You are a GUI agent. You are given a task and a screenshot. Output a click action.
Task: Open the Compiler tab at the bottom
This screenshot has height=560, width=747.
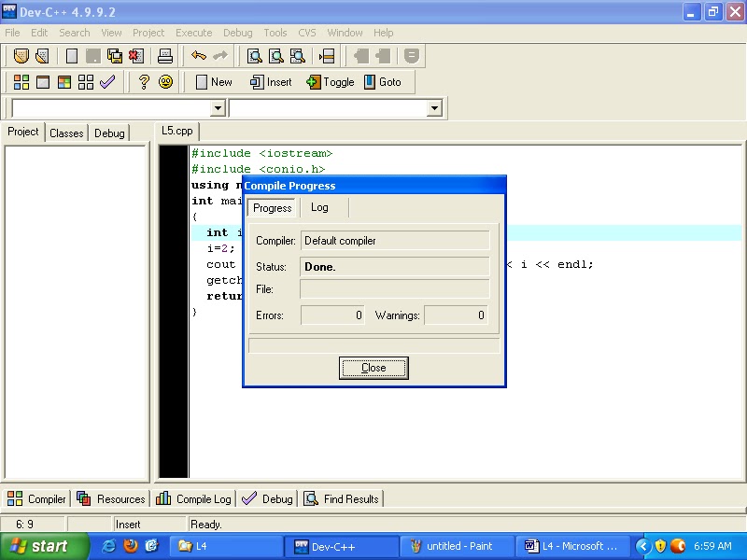pos(36,499)
